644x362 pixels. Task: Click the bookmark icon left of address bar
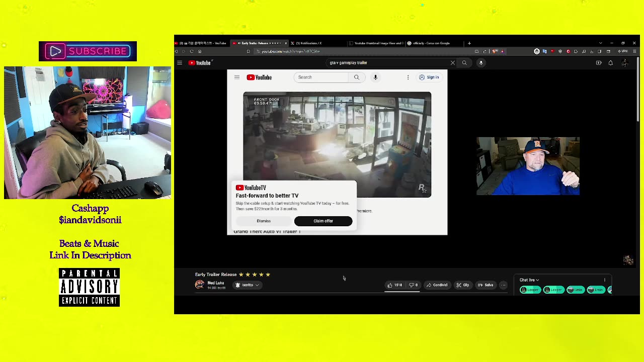click(248, 51)
